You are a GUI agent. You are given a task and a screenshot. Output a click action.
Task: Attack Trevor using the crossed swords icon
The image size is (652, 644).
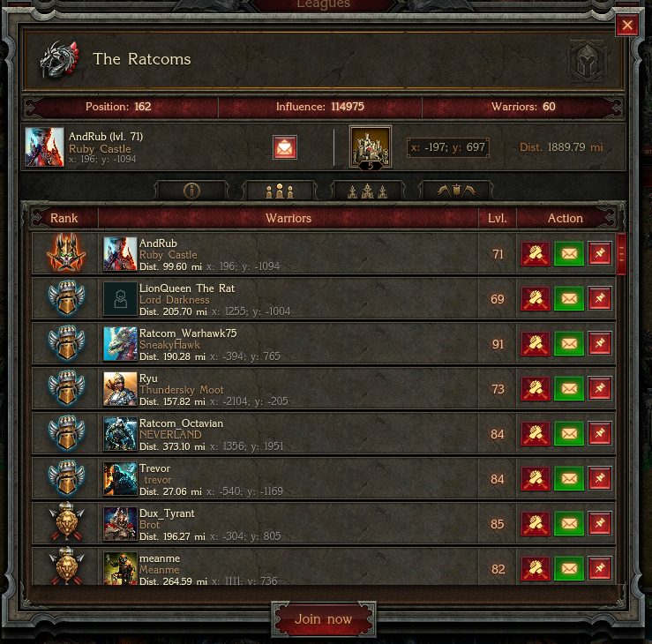(x=536, y=478)
